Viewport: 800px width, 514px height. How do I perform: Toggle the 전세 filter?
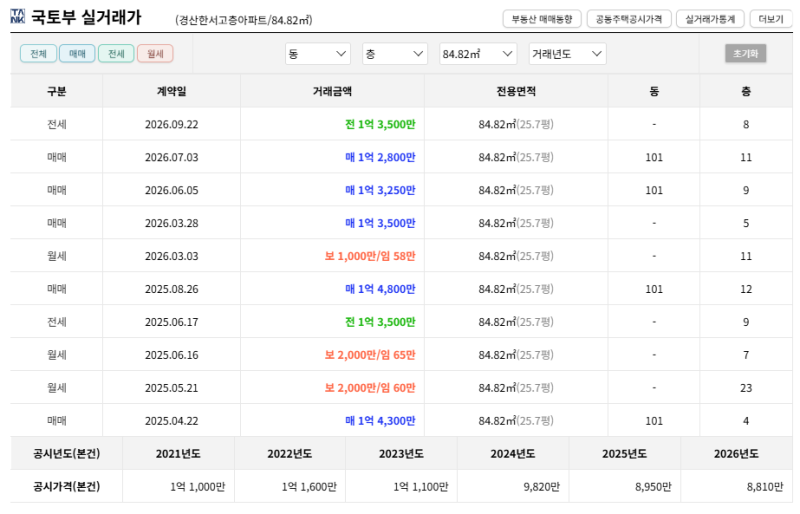116,54
